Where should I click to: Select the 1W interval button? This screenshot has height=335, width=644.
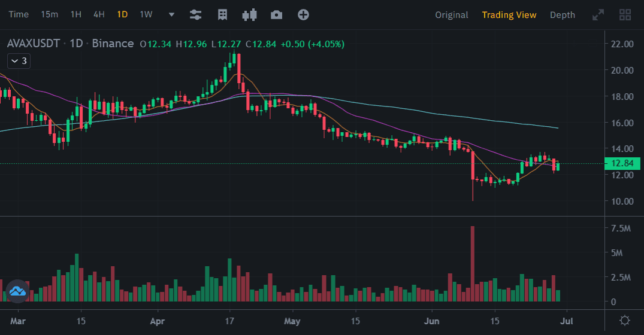pos(146,14)
